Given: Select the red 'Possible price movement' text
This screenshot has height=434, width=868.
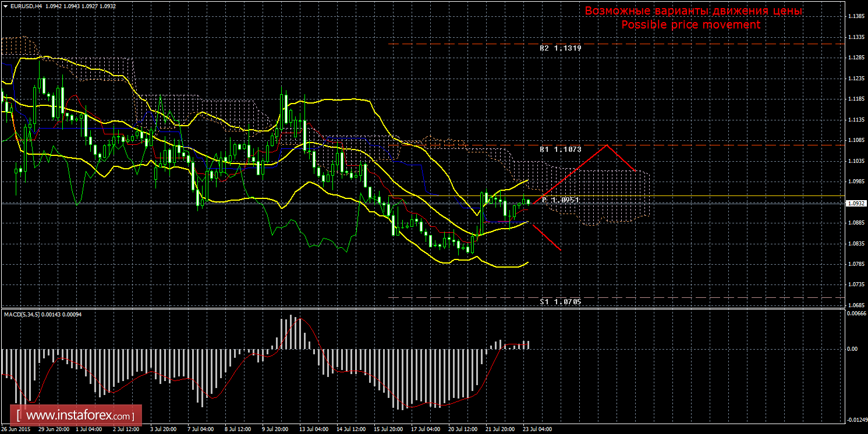Looking at the screenshot, I should click(690, 25).
